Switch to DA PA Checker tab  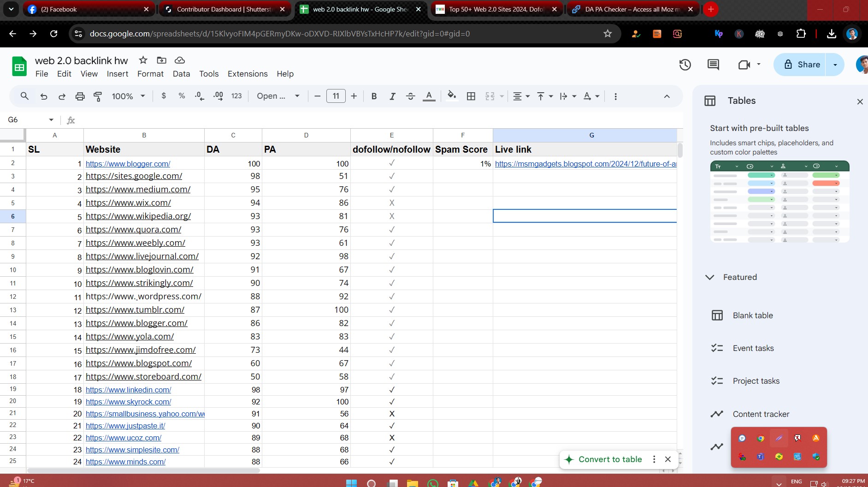632,9
